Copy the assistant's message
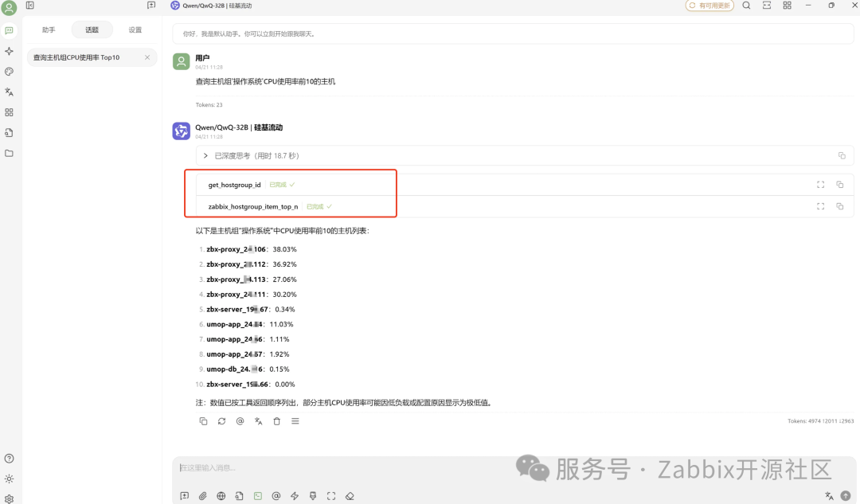The width and height of the screenshot is (860, 504). pos(204,421)
